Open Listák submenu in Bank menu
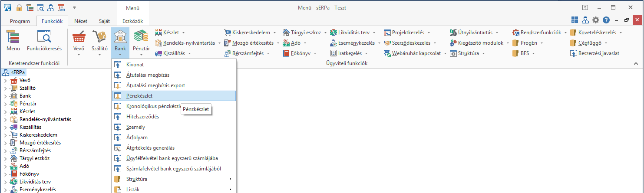This screenshot has width=644, height=193. tap(174, 189)
